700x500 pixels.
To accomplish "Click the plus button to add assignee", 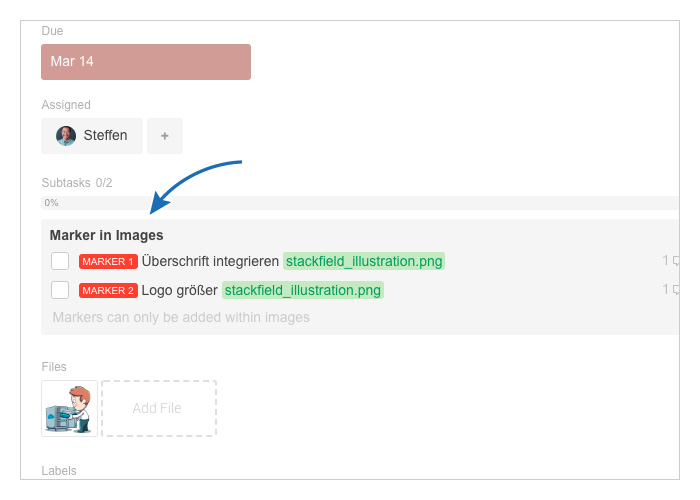I will [165, 136].
